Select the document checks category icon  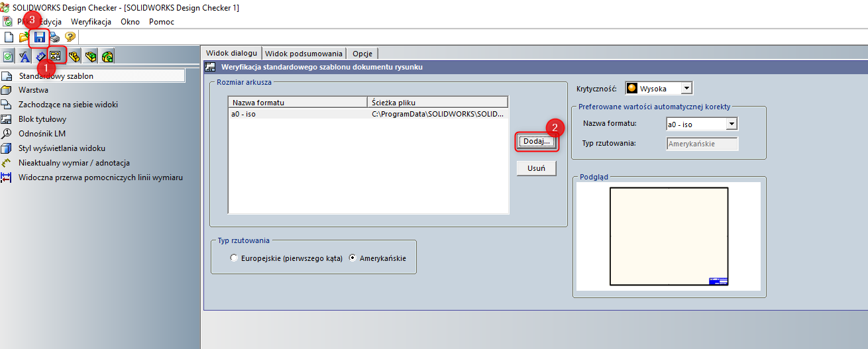click(8, 57)
